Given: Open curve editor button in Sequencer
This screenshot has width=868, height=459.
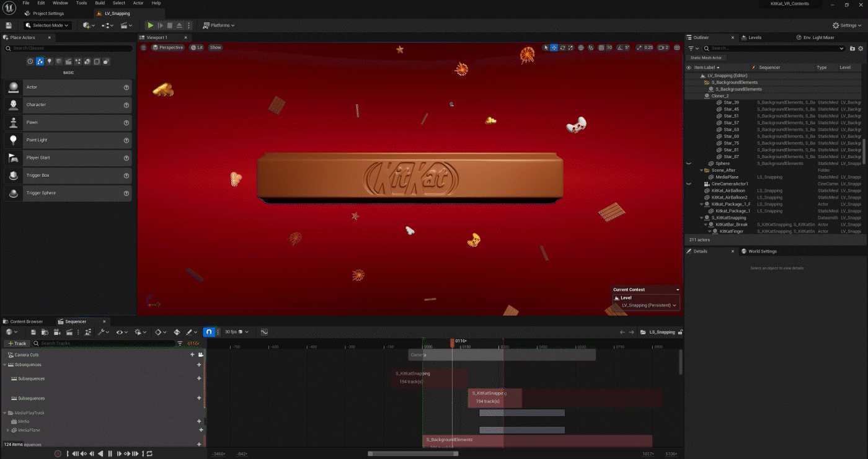Looking at the screenshot, I should point(264,332).
